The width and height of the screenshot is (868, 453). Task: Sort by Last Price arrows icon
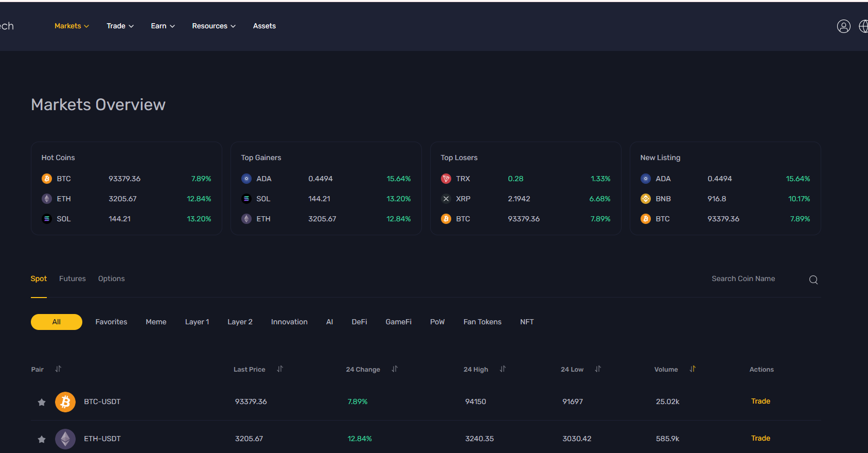(280, 369)
